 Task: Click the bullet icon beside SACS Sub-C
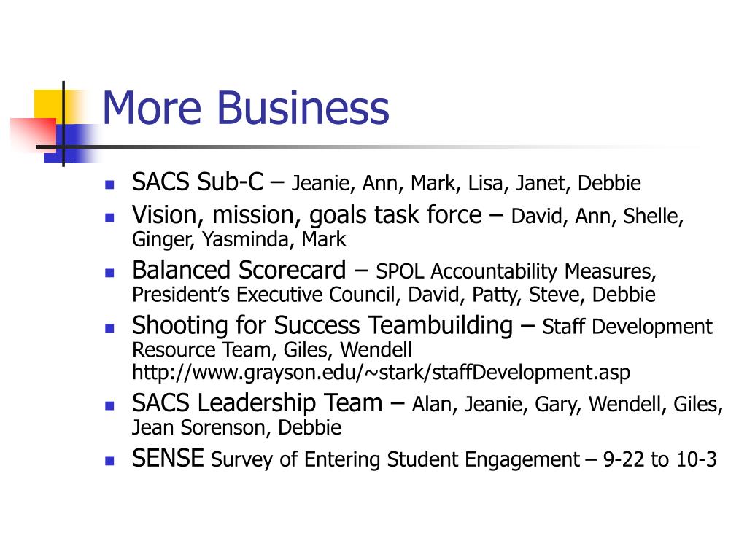pyautogui.click(x=109, y=184)
